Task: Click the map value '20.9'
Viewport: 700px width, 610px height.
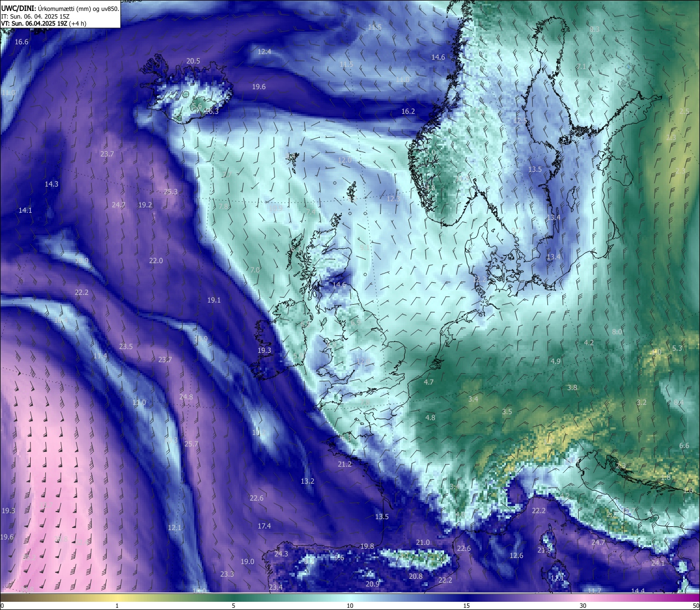Action: coord(372,584)
